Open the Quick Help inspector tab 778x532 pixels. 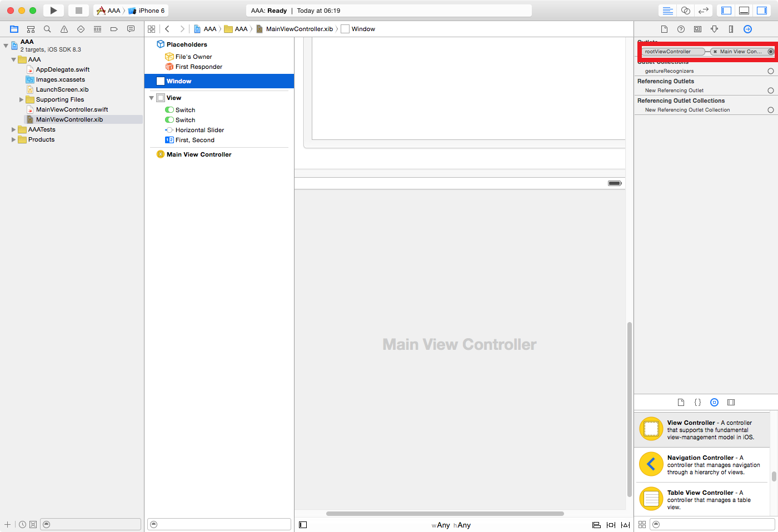pyautogui.click(x=681, y=29)
